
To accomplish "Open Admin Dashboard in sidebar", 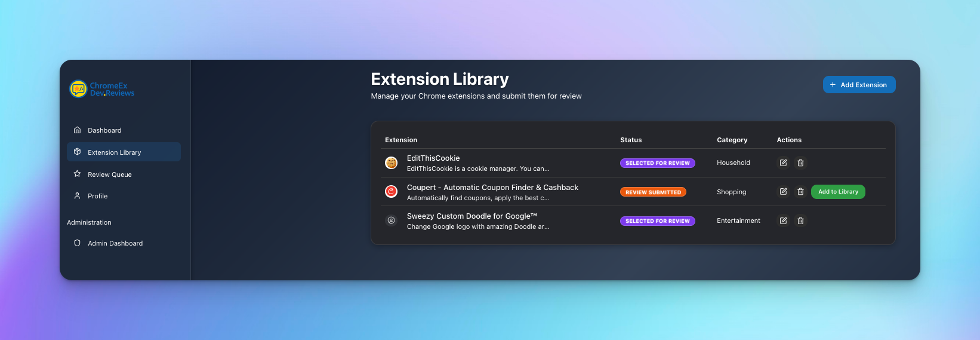I will click(124, 243).
